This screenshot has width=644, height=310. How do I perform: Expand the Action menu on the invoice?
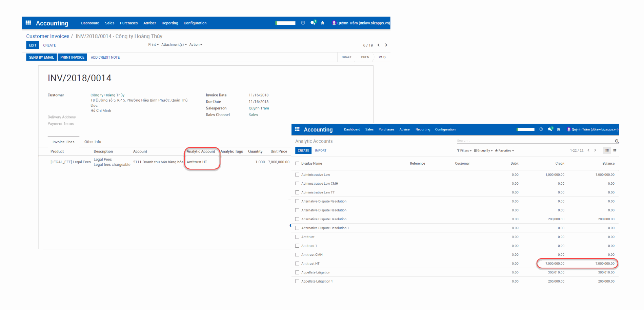coord(195,44)
